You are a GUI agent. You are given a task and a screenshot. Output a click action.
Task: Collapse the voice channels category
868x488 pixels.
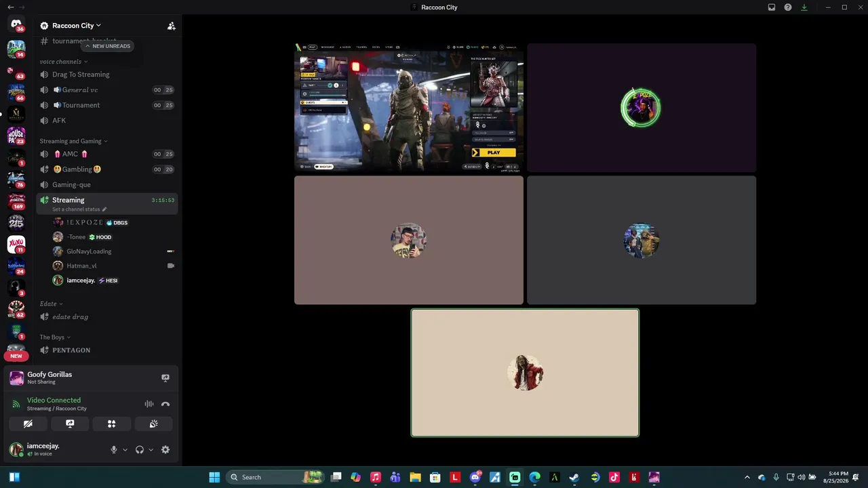click(x=64, y=62)
